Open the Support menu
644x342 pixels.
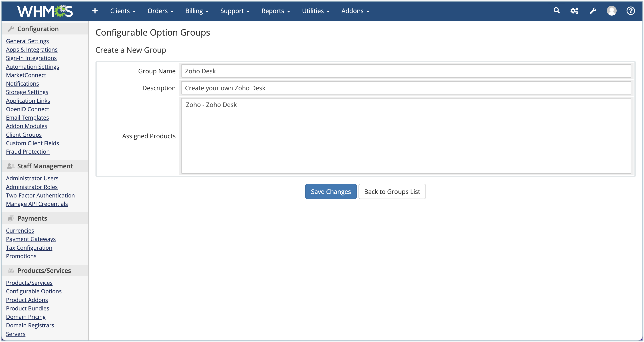point(235,11)
